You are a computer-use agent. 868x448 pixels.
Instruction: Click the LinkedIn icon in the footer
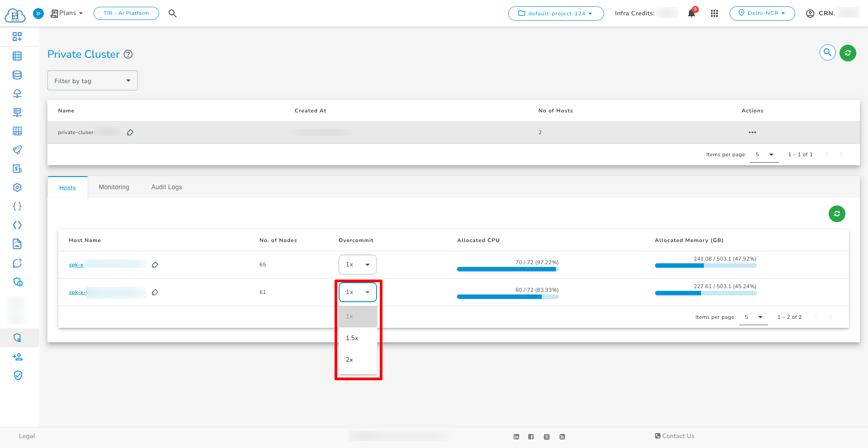[x=516, y=437]
